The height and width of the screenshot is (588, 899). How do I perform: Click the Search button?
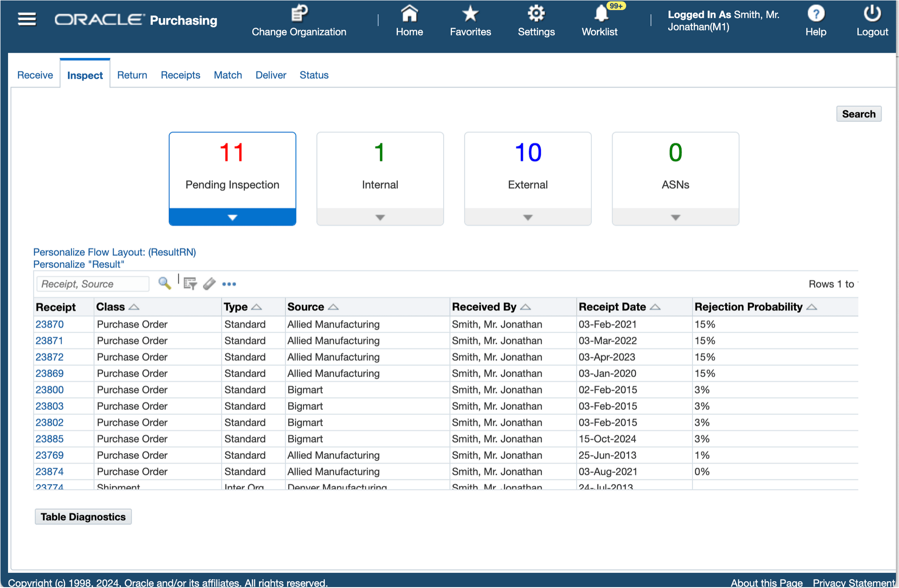pyautogui.click(x=858, y=114)
